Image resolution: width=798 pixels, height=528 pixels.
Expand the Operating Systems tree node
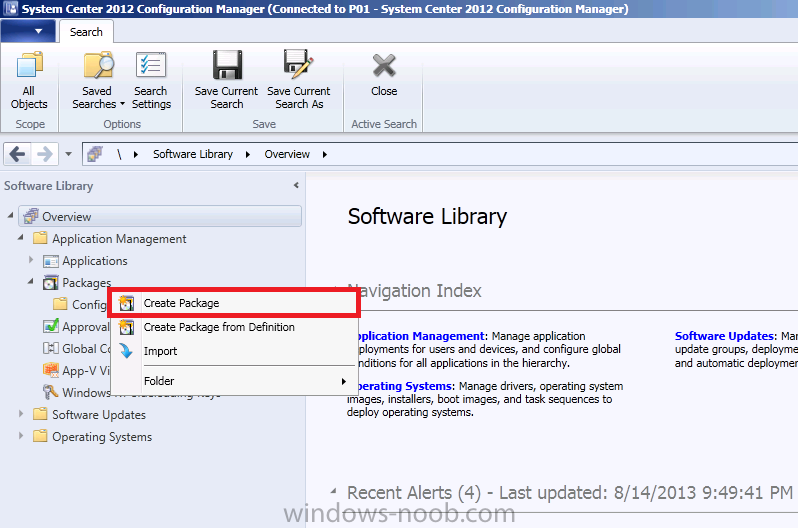[23, 436]
